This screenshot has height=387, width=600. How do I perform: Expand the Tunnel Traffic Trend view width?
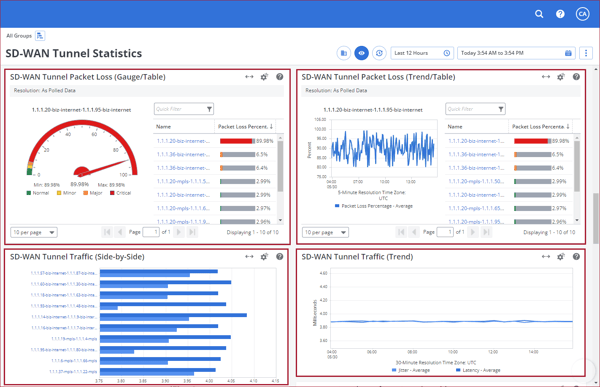point(546,256)
